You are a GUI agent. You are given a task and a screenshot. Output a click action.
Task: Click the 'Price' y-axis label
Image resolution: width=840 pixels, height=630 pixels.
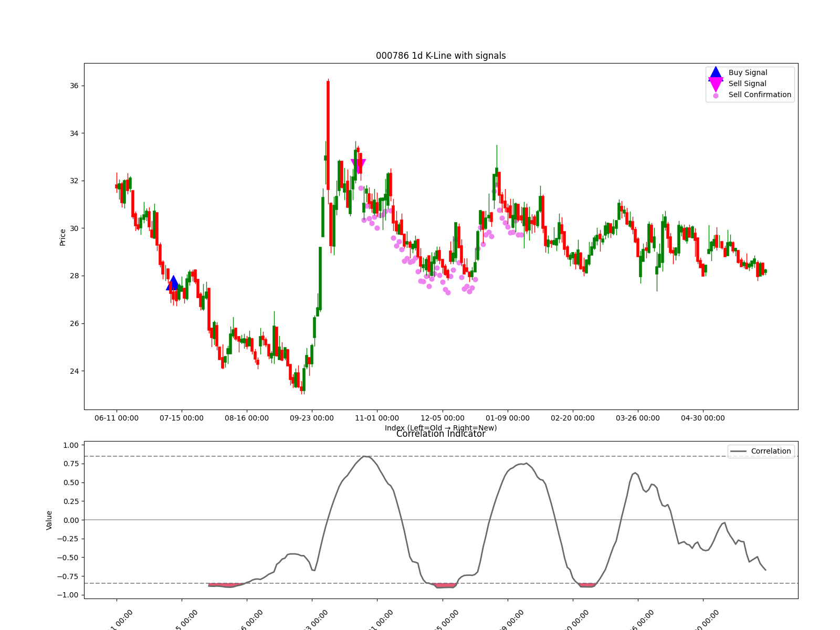click(x=62, y=237)
